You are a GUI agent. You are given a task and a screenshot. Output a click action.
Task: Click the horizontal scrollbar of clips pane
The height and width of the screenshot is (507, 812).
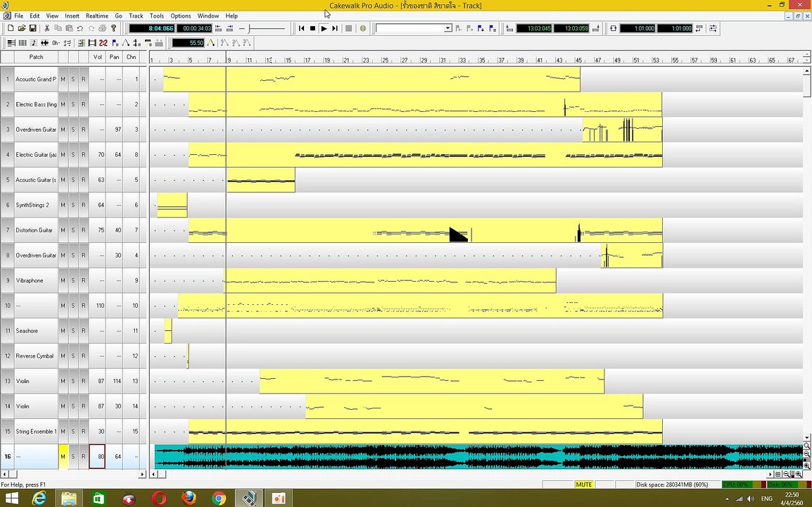462,474
